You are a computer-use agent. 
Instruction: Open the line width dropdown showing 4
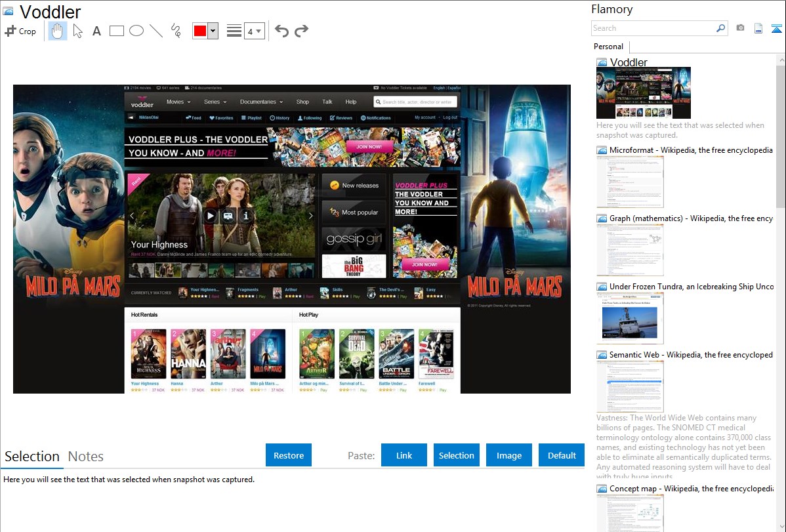tap(255, 31)
